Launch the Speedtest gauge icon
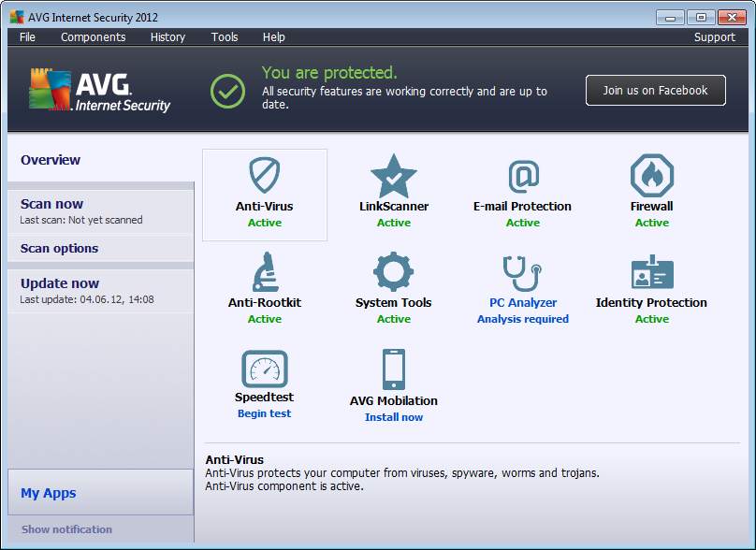This screenshot has width=756, height=550. [265, 369]
